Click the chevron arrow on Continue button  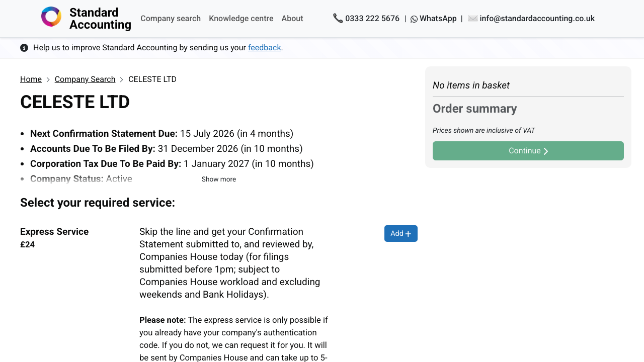pyautogui.click(x=546, y=151)
